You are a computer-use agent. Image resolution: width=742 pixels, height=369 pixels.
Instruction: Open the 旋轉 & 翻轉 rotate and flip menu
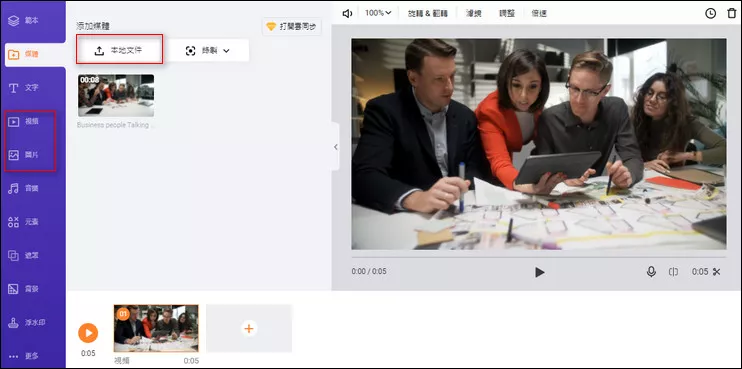(428, 14)
